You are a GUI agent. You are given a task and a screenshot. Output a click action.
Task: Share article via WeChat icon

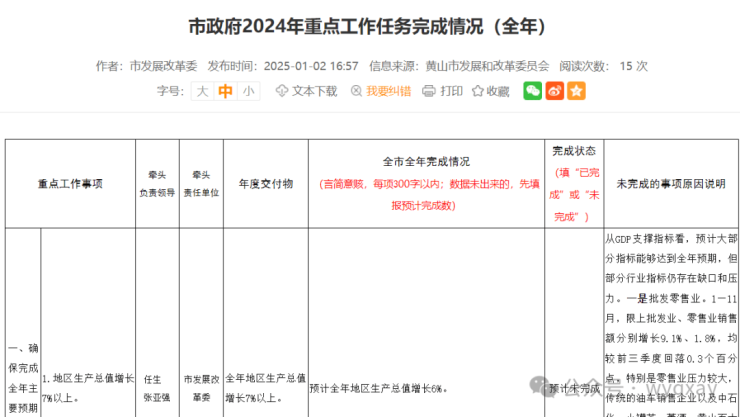[533, 91]
